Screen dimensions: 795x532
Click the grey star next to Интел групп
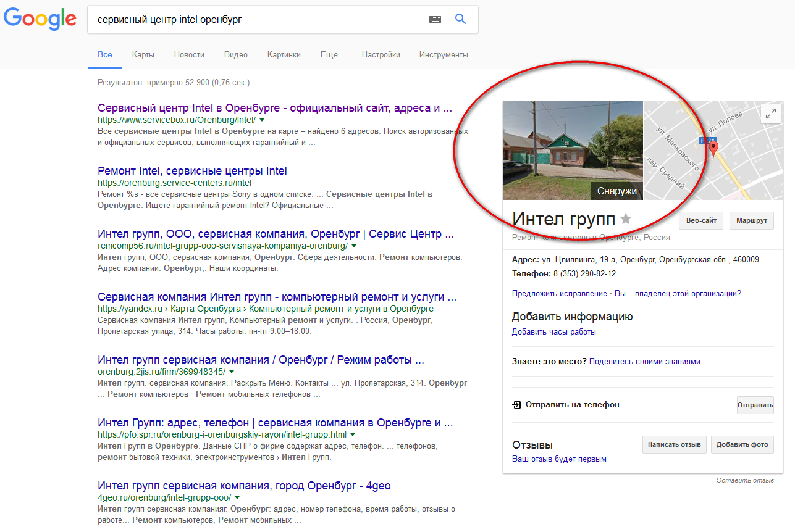[x=626, y=218]
